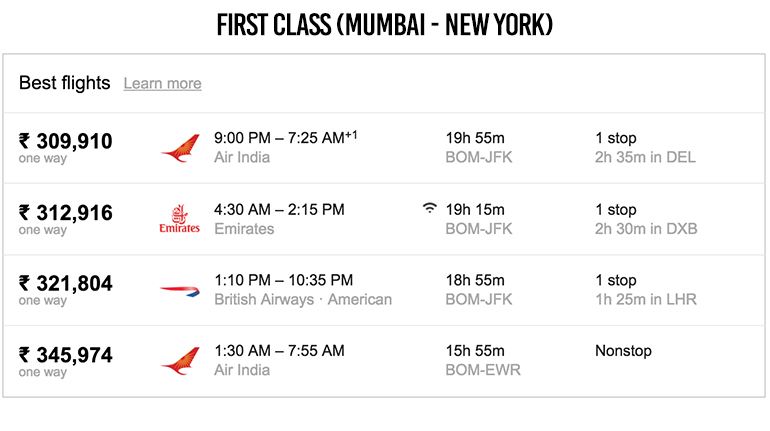Click the British Airways ribbon logo
Image resolution: width=770 pixels, height=431 pixels.
tap(180, 291)
